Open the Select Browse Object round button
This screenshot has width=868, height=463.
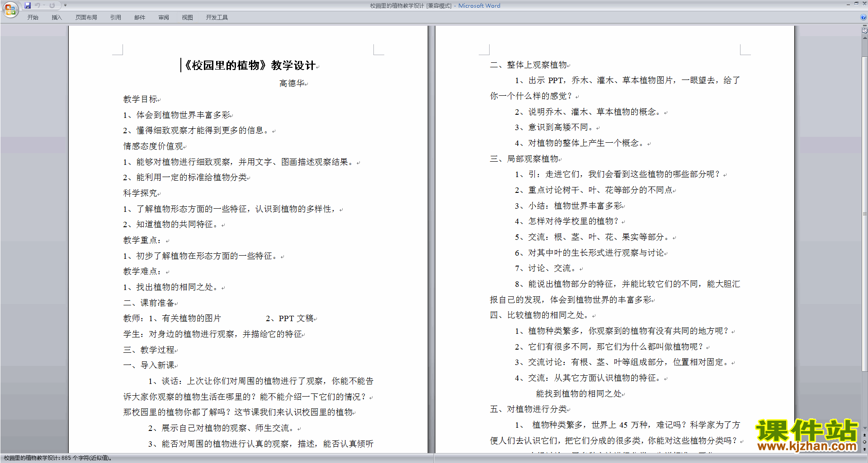[x=865, y=442]
